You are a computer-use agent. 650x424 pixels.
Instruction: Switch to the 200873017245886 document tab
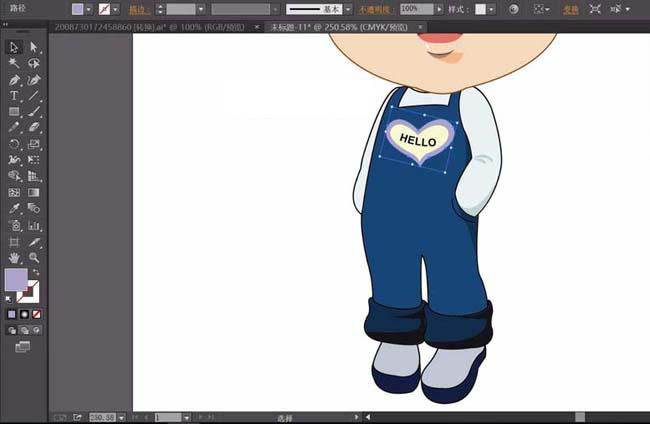click(x=148, y=25)
